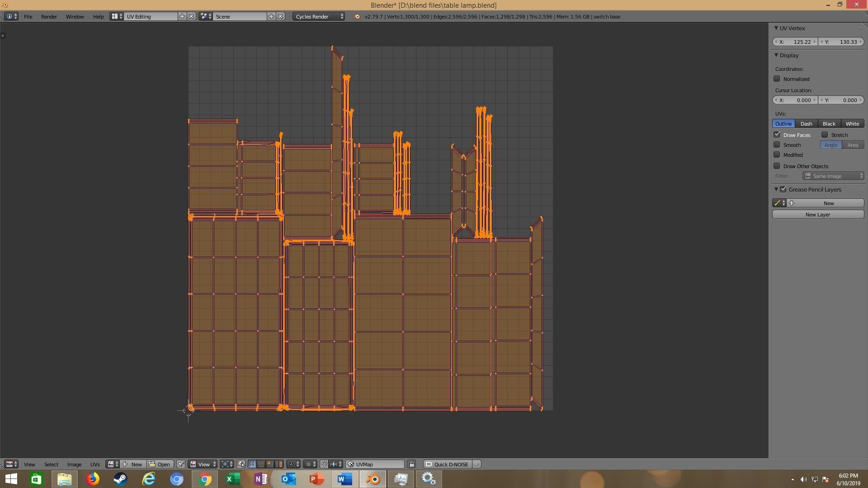Click the snap magnet icon
Viewport: 868px width, 488px height.
point(324,464)
